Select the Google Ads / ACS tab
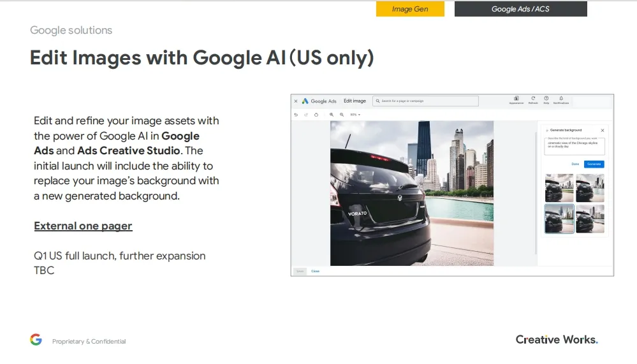637x364 pixels. tap(520, 9)
